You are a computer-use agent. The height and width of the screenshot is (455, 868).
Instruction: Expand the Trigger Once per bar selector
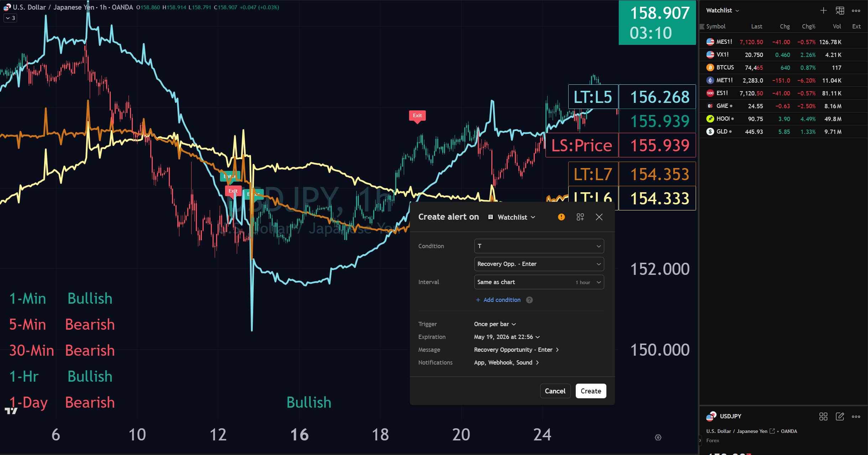pos(495,324)
